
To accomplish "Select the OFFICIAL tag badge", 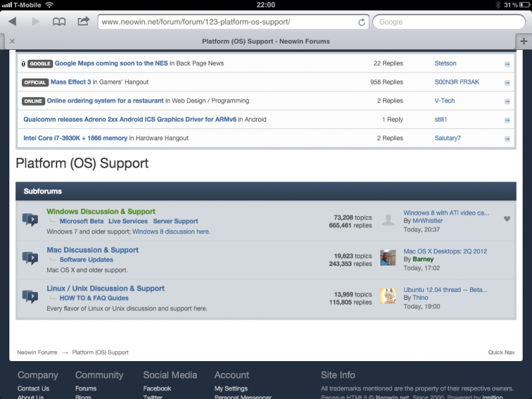I will pos(35,82).
